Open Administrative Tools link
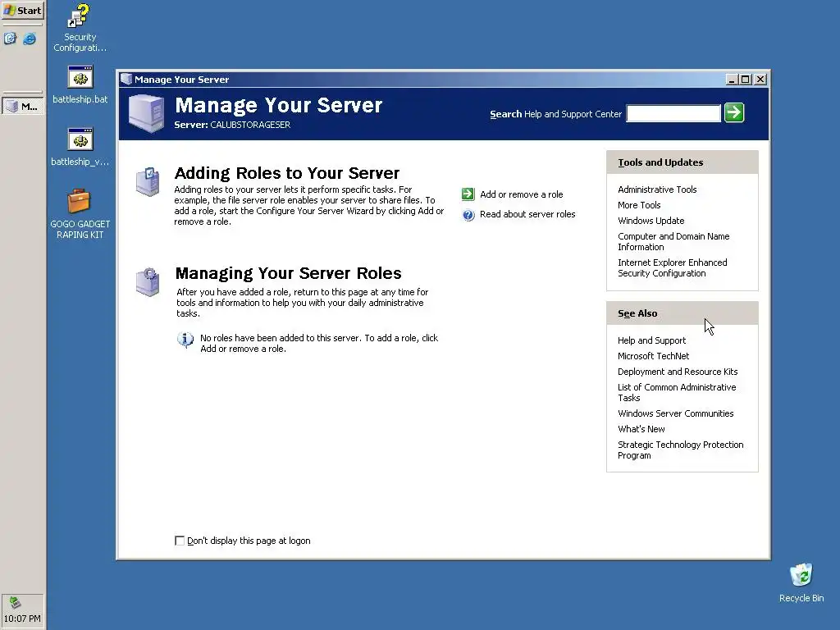Screen dimensions: 840x630 pos(657,189)
